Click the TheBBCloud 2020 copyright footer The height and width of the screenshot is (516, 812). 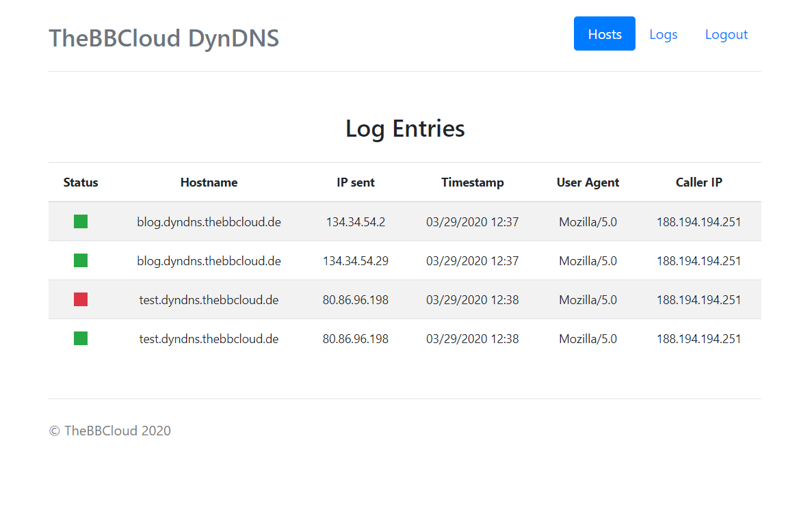[110, 431]
